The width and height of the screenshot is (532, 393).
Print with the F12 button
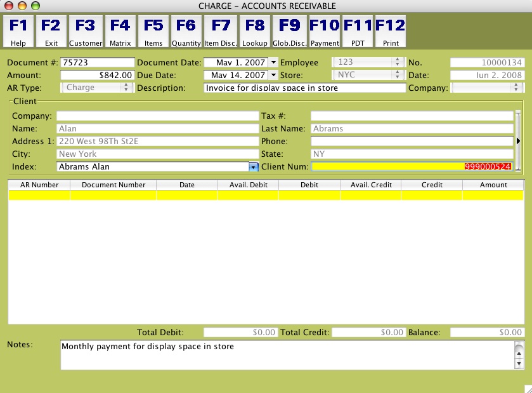point(391,31)
